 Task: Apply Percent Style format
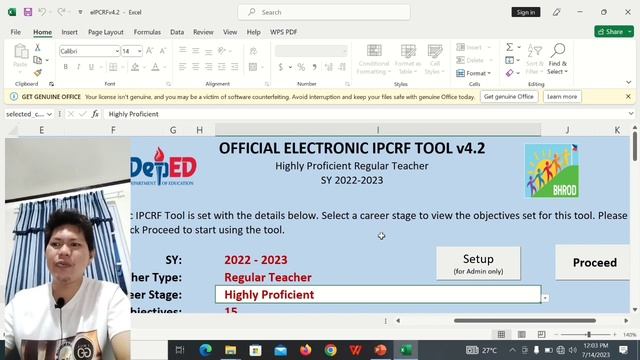click(x=301, y=67)
